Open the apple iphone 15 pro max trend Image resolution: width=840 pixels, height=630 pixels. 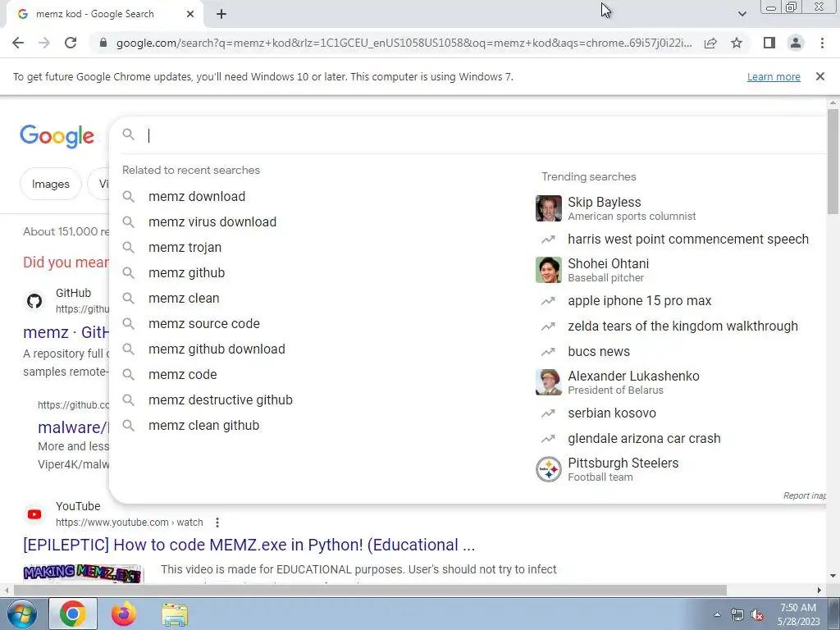[x=639, y=300]
